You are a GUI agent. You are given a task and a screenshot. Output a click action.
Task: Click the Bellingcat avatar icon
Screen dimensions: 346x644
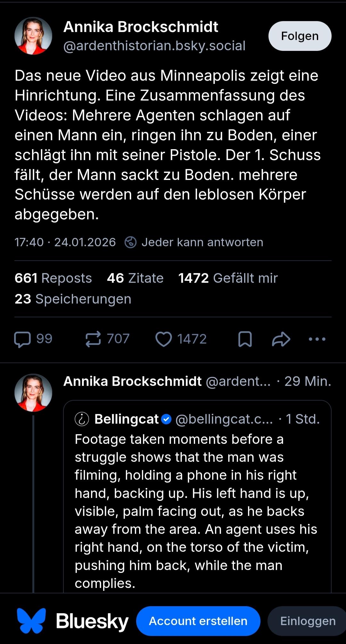point(82,419)
